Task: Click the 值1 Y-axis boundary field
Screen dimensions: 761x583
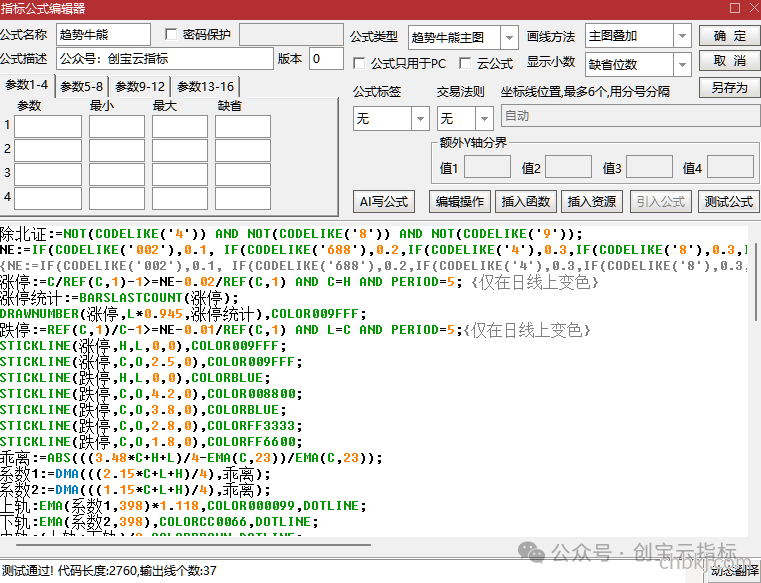Action: [487, 167]
